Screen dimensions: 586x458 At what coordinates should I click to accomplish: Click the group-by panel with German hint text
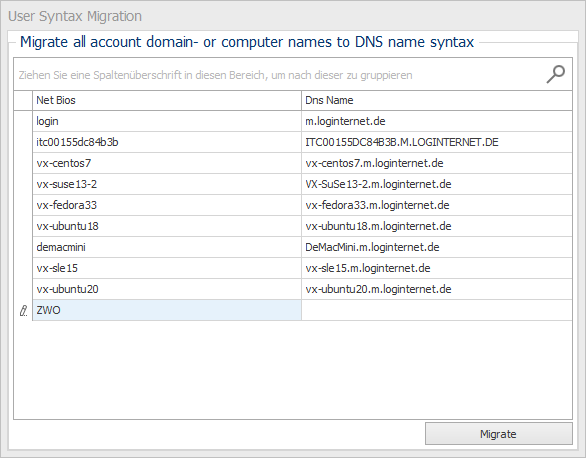coord(280,74)
